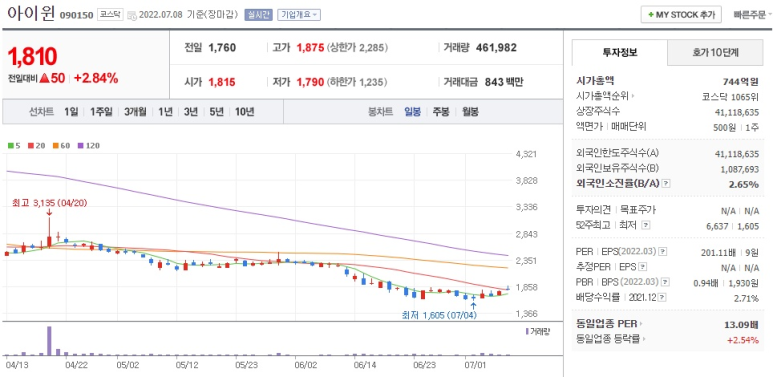Click the 실시간 button
This screenshot has width=773, height=377.
coord(258,15)
